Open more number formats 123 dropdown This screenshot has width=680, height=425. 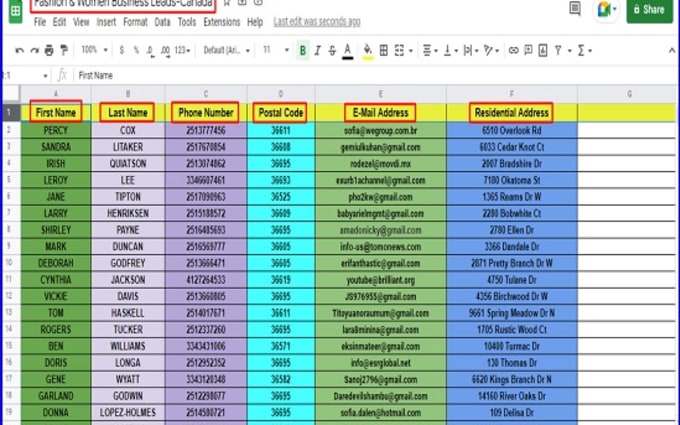click(x=182, y=51)
